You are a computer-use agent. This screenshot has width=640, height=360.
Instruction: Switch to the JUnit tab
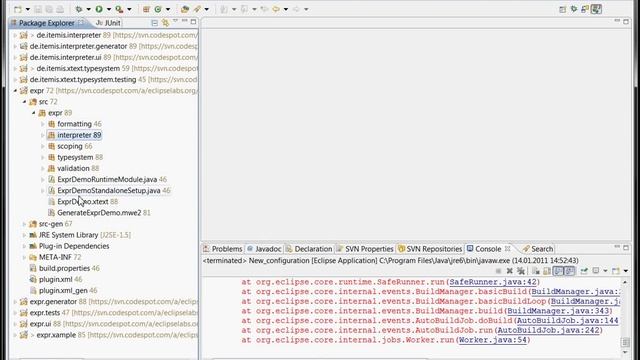tap(108, 23)
